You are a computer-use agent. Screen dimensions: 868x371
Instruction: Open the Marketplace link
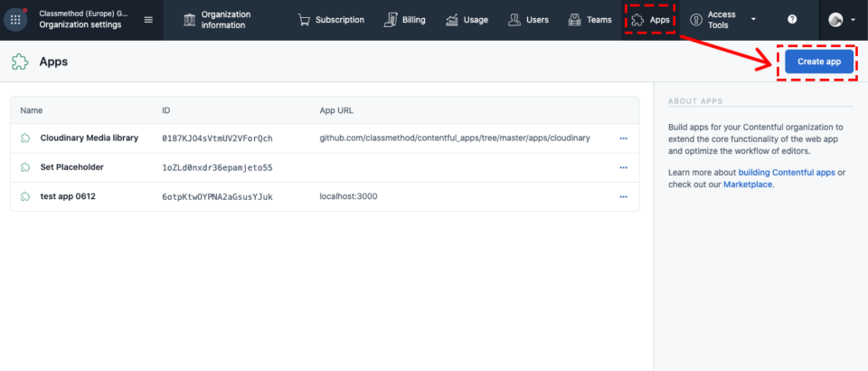[x=748, y=185]
